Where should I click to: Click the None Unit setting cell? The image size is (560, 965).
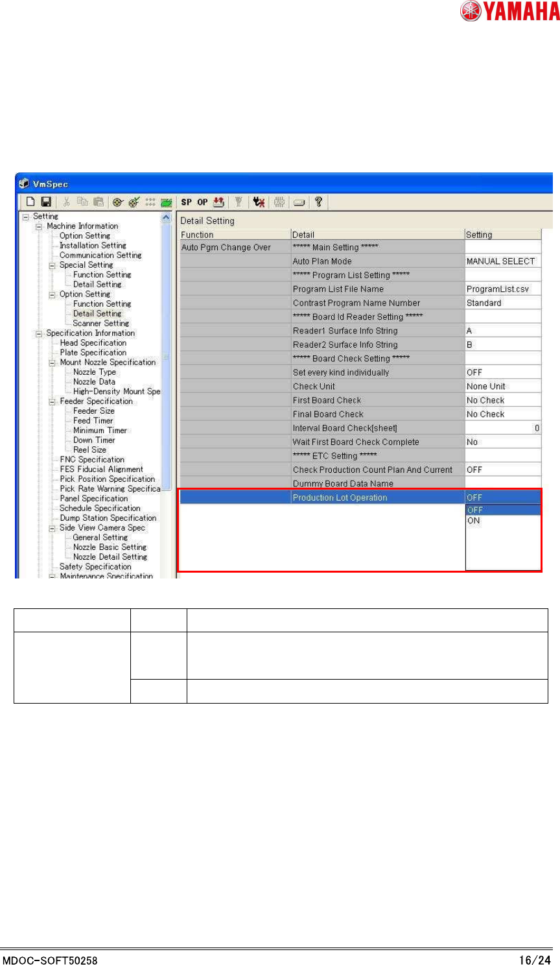tap(503, 387)
